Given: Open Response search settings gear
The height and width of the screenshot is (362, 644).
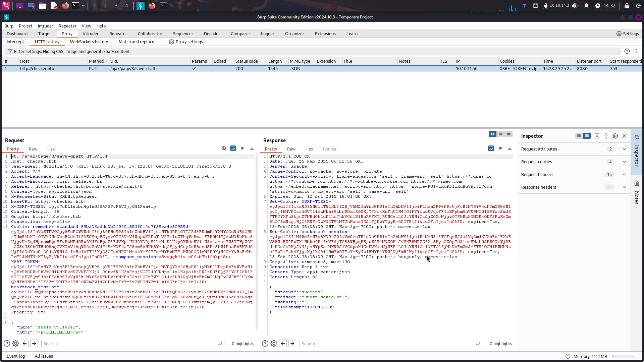Looking at the screenshot, I should pyautogui.click(x=274, y=343).
